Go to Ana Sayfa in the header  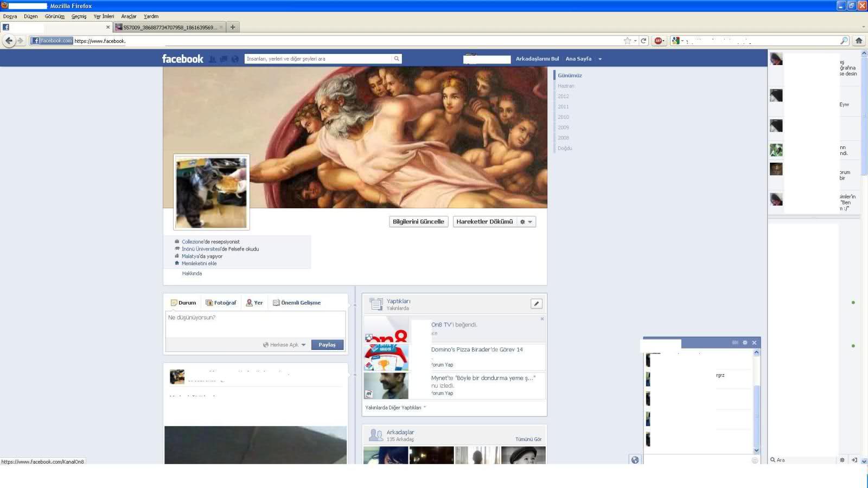[578, 59]
